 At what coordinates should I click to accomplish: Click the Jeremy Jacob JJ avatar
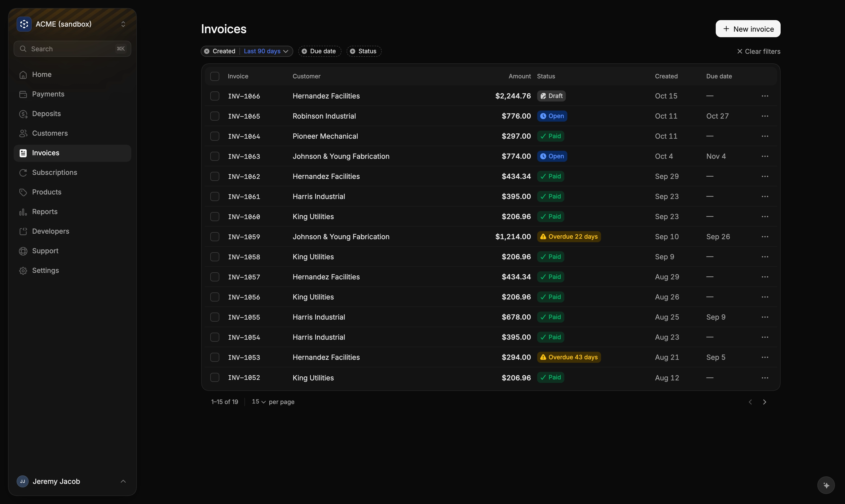pyautogui.click(x=22, y=481)
